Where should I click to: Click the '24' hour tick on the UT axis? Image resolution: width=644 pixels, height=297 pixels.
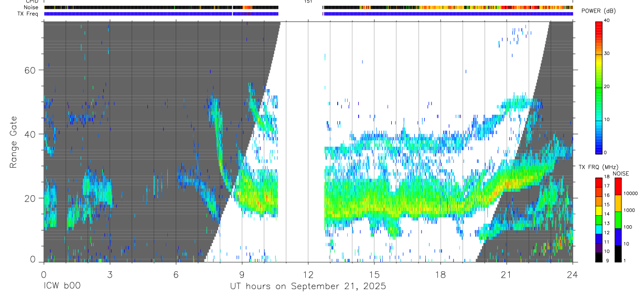pos(573,274)
